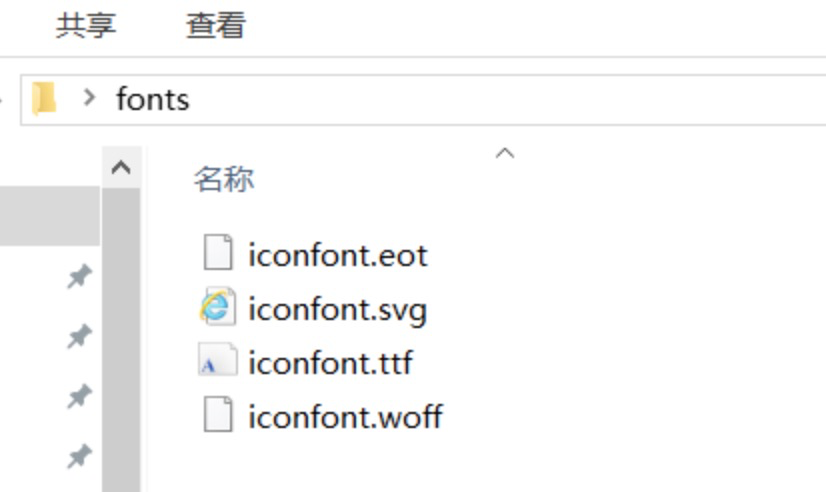Select the iconfont.eot file name
Viewport: 826px width, 492px height.
click(338, 255)
